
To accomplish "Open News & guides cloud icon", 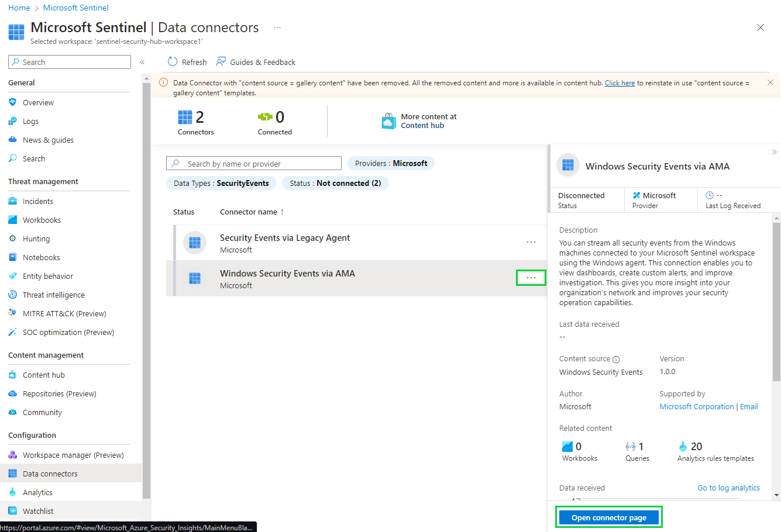I will coord(13,140).
